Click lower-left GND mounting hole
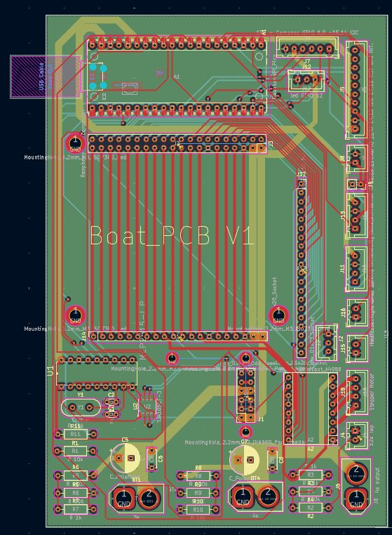The height and width of the screenshot is (535, 392). pyautogui.click(x=75, y=315)
